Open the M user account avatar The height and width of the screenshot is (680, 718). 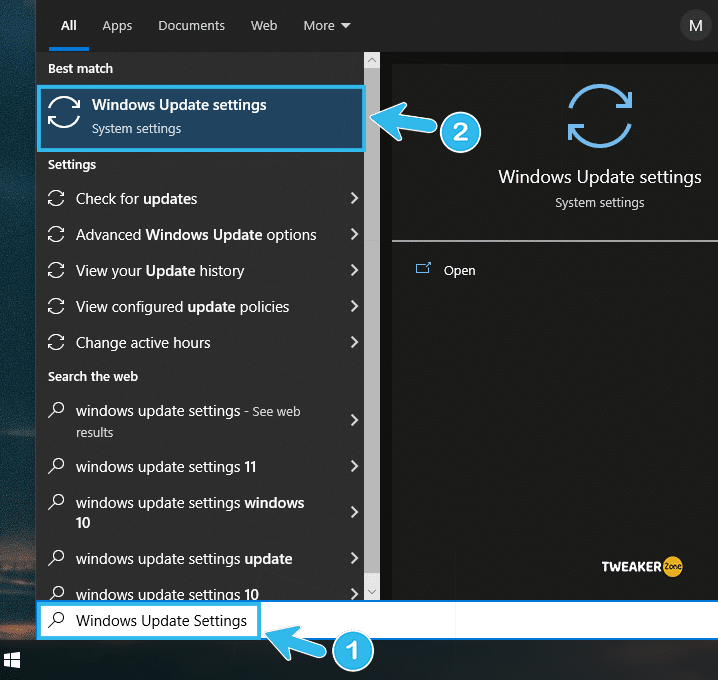point(696,26)
